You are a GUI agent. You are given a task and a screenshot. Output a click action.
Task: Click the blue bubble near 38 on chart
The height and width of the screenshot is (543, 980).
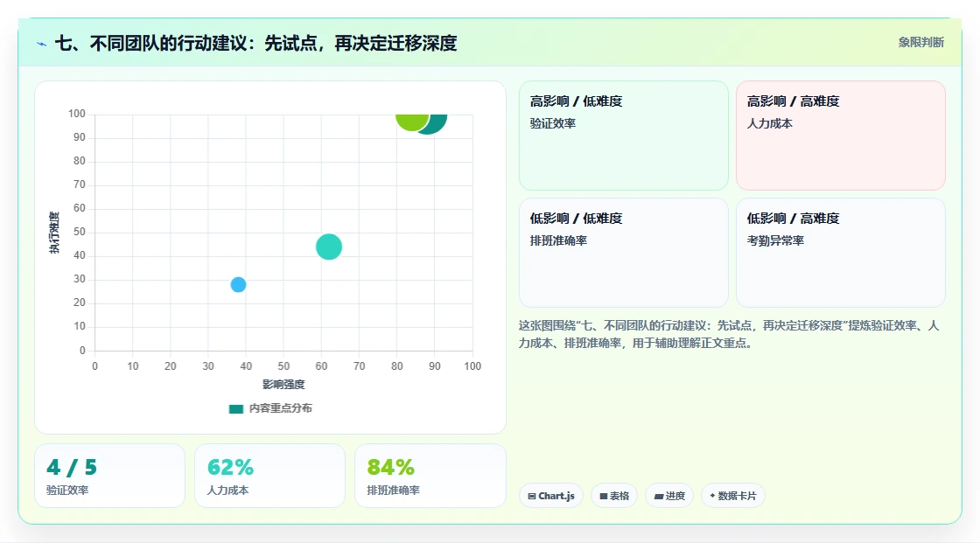(x=238, y=285)
